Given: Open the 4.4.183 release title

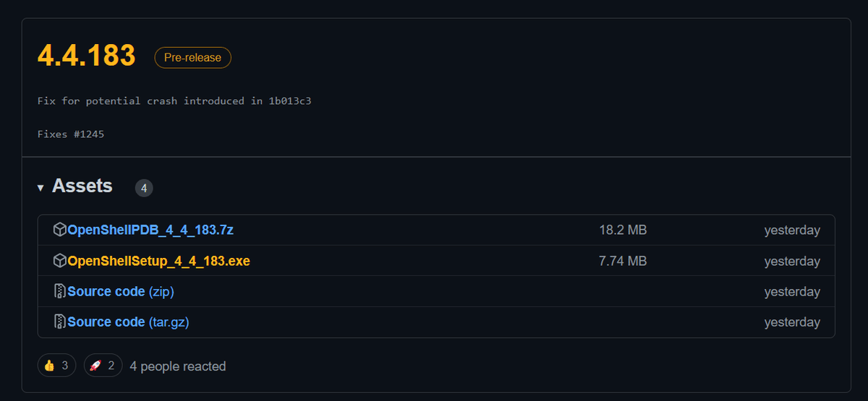Looking at the screenshot, I should 87,56.
